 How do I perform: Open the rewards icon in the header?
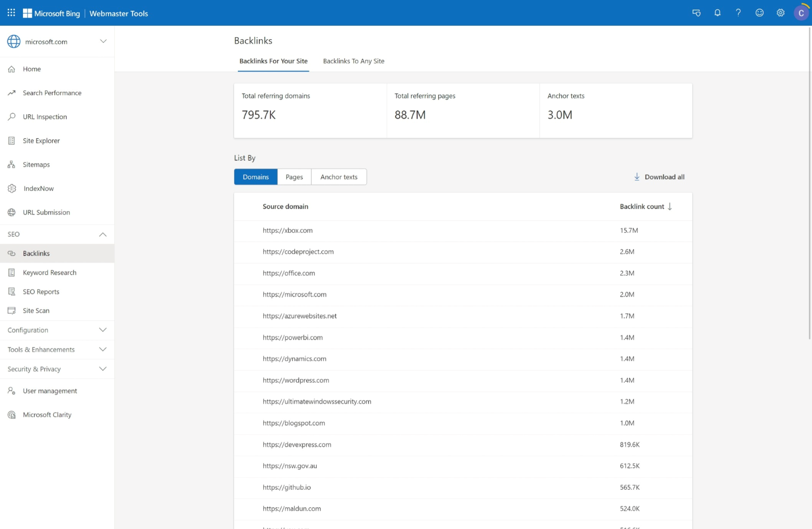pyautogui.click(x=696, y=13)
